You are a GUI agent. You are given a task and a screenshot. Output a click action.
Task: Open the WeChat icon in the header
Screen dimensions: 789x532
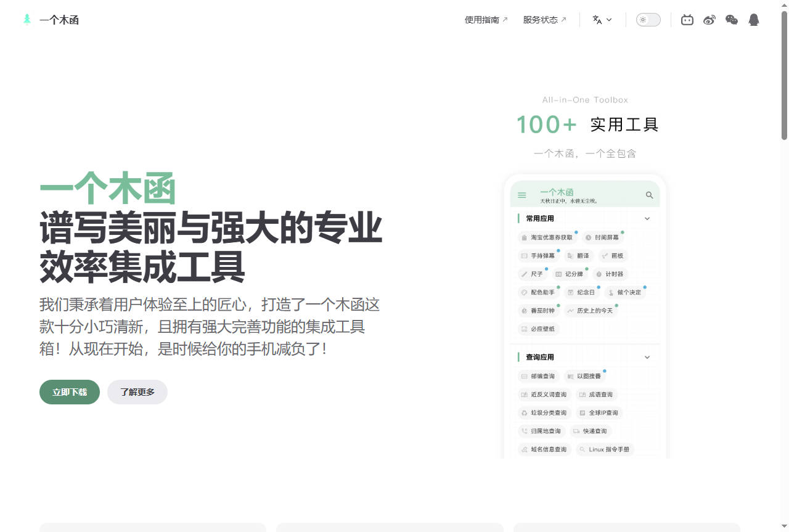tap(731, 19)
